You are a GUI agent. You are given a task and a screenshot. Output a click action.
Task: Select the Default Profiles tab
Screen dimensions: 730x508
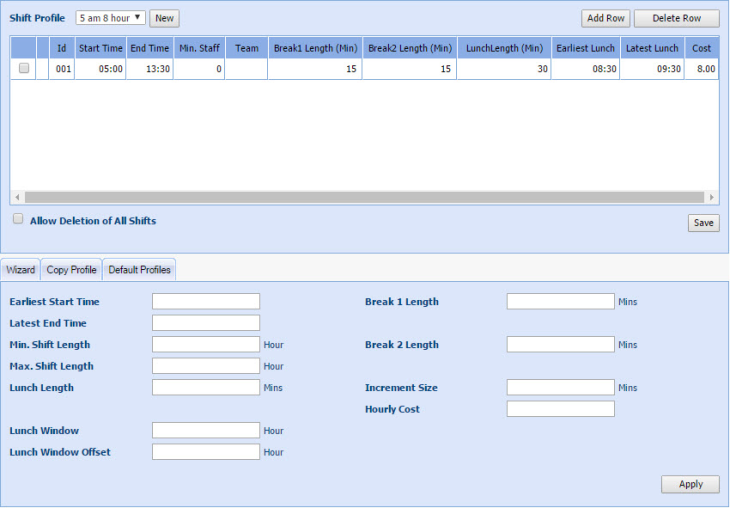[139, 270]
